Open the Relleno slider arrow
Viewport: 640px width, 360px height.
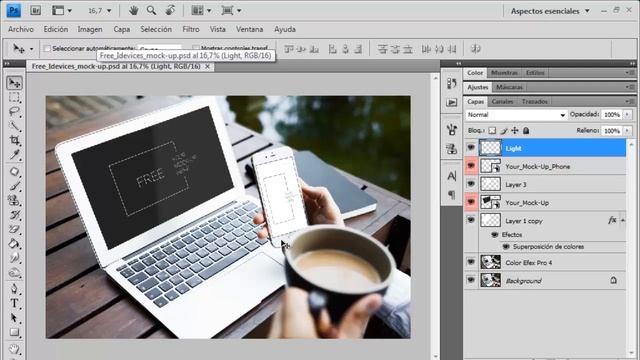(x=627, y=131)
